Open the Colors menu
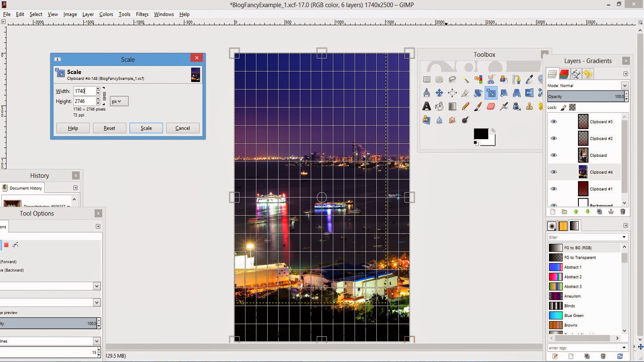Image resolution: width=644 pixels, height=362 pixels. click(x=106, y=14)
